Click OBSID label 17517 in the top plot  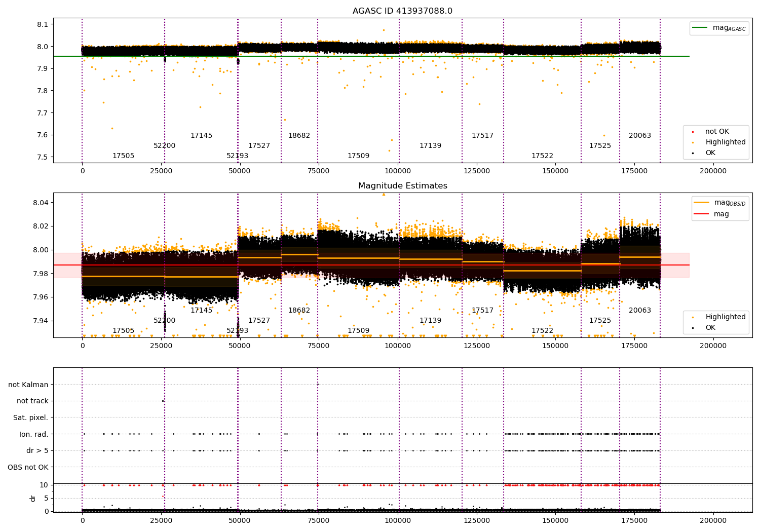click(482, 136)
